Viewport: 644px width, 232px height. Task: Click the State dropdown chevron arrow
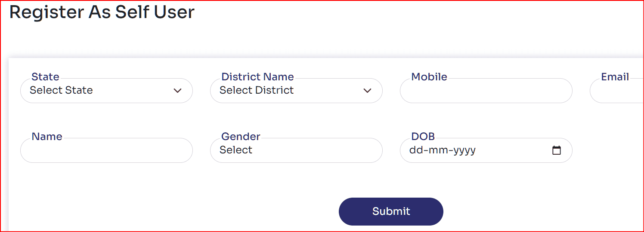pyautogui.click(x=177, y=91)
